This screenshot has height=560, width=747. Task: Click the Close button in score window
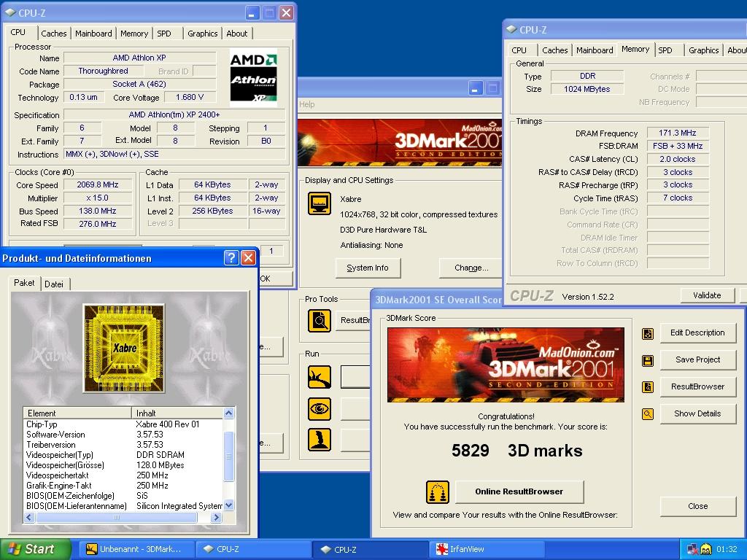click(697, 506)
